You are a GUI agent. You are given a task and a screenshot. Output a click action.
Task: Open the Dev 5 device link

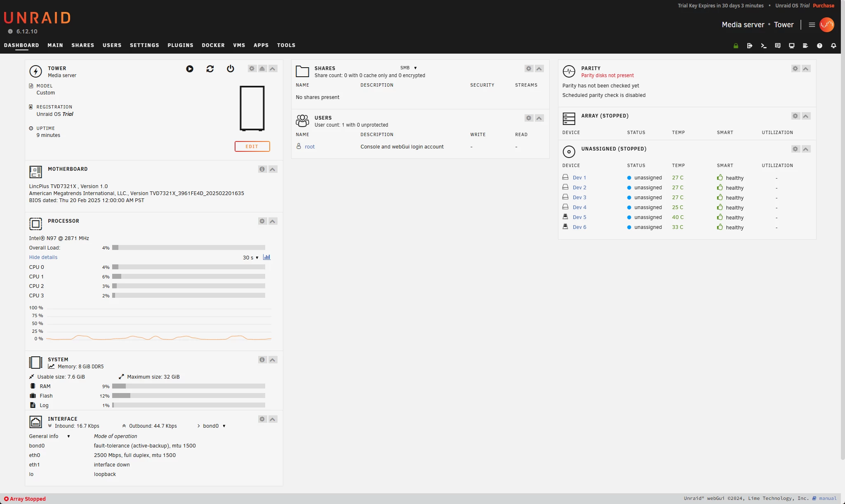coord(579,217)
